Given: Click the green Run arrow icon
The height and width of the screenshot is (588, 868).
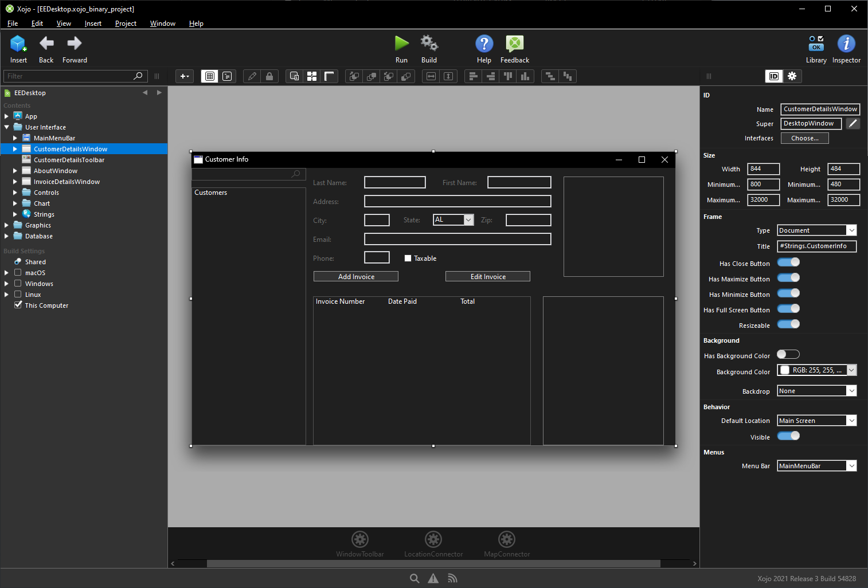Looking at the screenshot, I should (401, 43).
